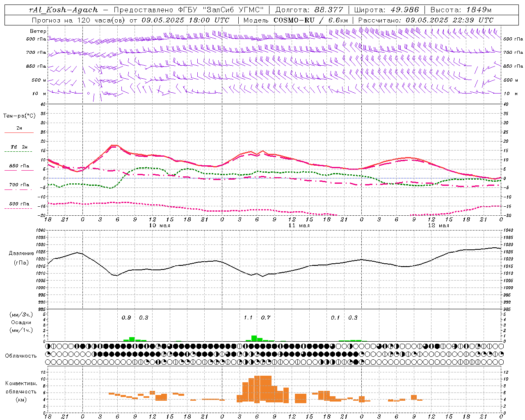Viewport: 525px width, 420px height.
Task: Click dashed line sample under Td 2м legend
Action: click(18, 152)
